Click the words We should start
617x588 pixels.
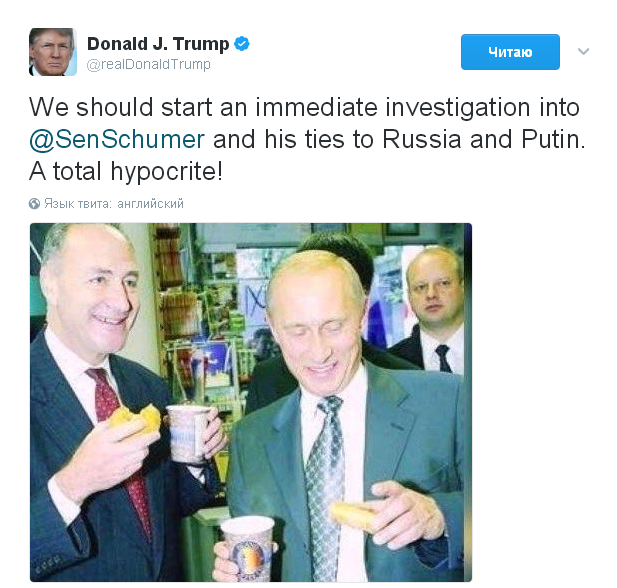pos(121,107)
